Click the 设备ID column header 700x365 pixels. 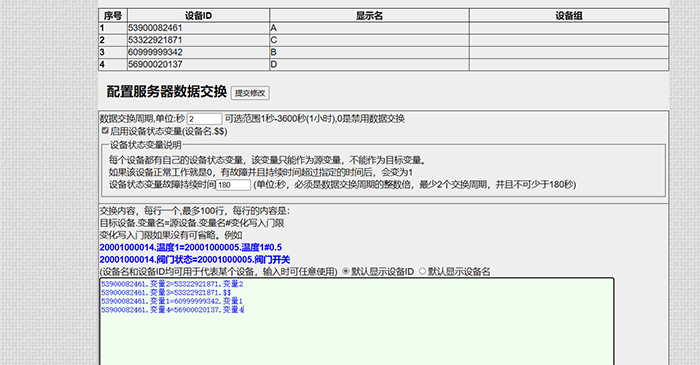coord(198,16)
